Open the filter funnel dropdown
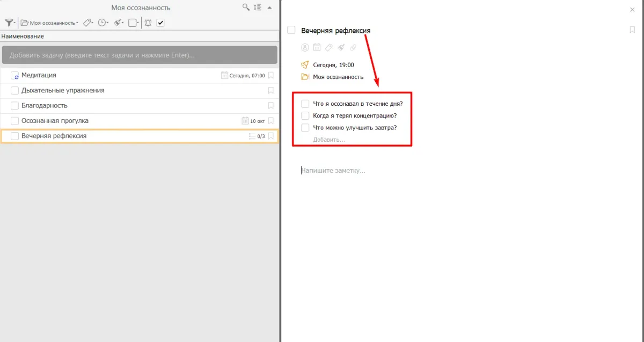644x342 pixels. pos(10,23)
